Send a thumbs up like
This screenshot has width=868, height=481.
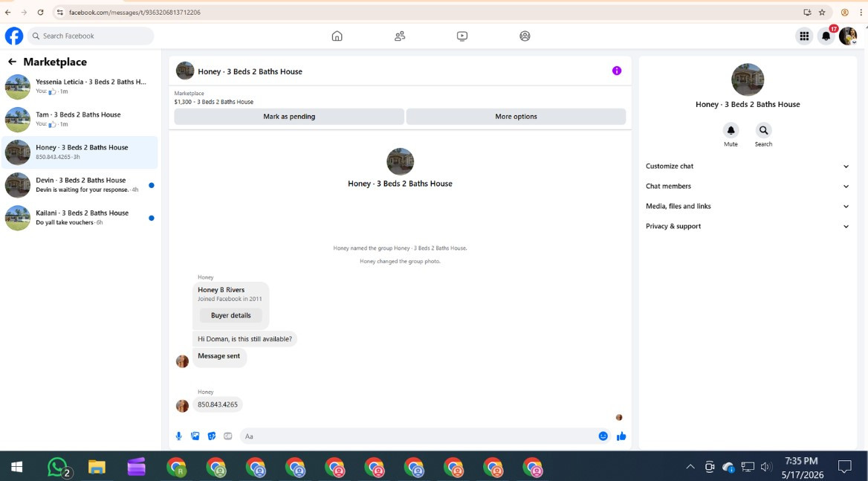[x=621, y=436]
